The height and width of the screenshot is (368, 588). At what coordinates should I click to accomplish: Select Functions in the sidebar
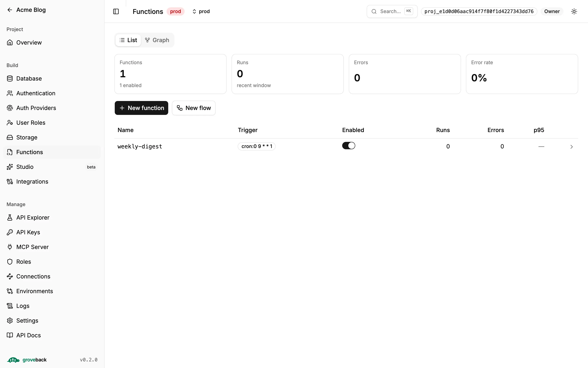point(52,152)
